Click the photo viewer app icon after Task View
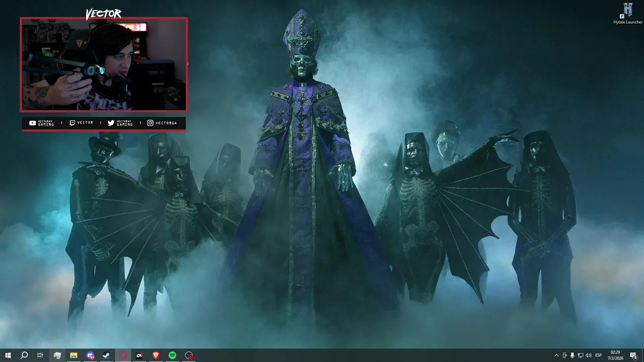Image resolution: width=644 pixels, height=362 pixels. point(57,355)
